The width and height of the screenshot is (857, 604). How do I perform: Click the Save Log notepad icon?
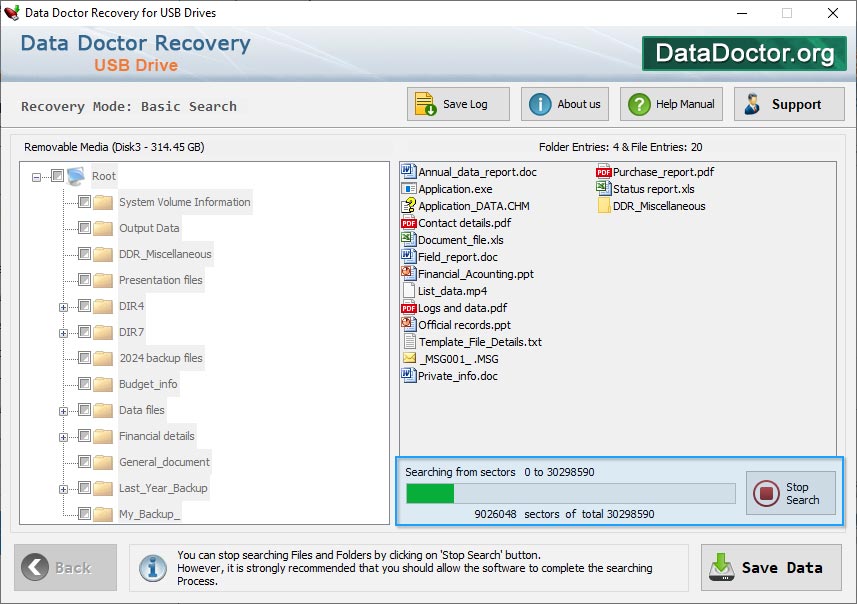point(425,104)
